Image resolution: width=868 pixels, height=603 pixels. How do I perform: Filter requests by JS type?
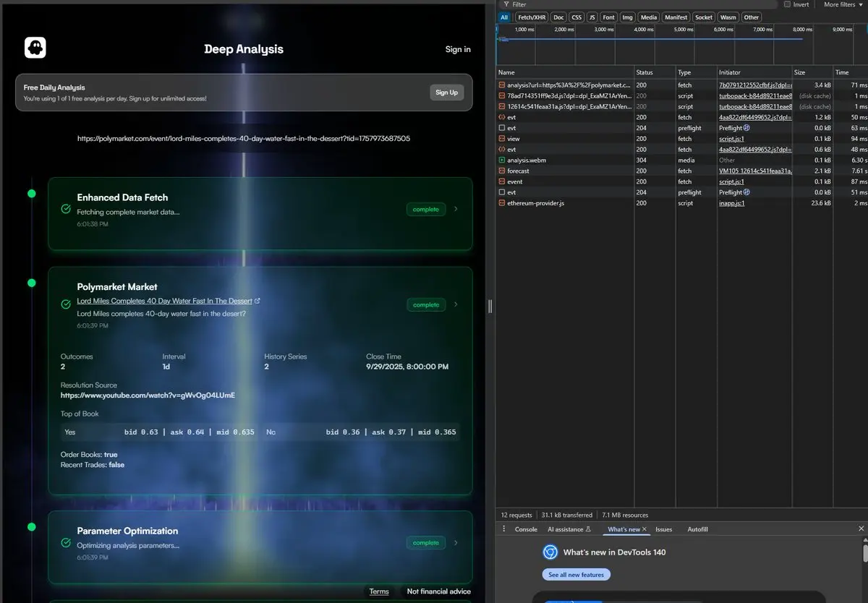[x=592, y=17]
